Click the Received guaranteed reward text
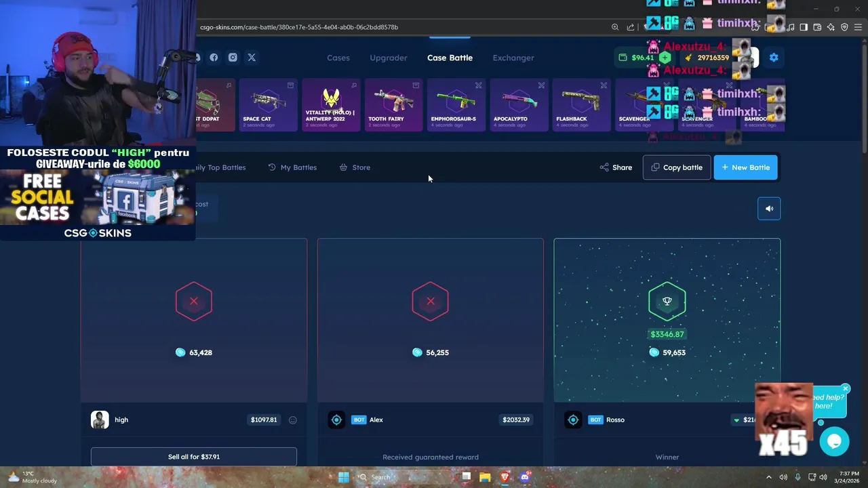Screen dimensions: 868x488 [x=431, y=457]
